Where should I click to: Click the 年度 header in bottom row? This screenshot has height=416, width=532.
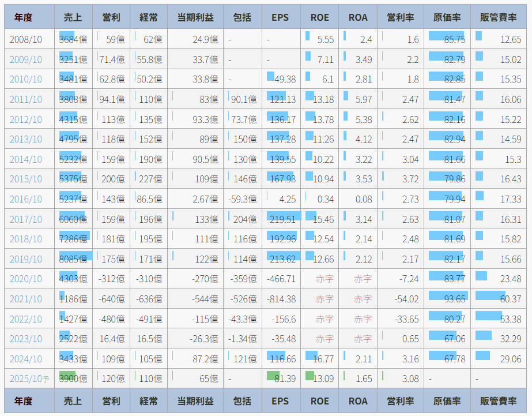(x=24, y=401)
